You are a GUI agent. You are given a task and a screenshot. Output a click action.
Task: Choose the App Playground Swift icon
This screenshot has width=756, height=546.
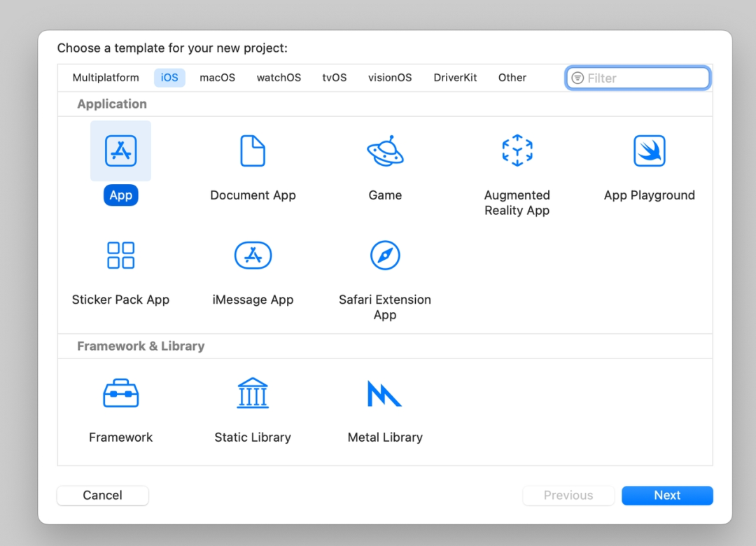point(650,151)
